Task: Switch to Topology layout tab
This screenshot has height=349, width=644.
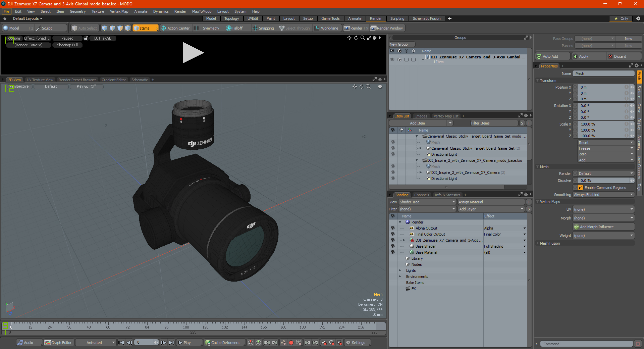Action: pyautogui.click(x=231, y=18)
